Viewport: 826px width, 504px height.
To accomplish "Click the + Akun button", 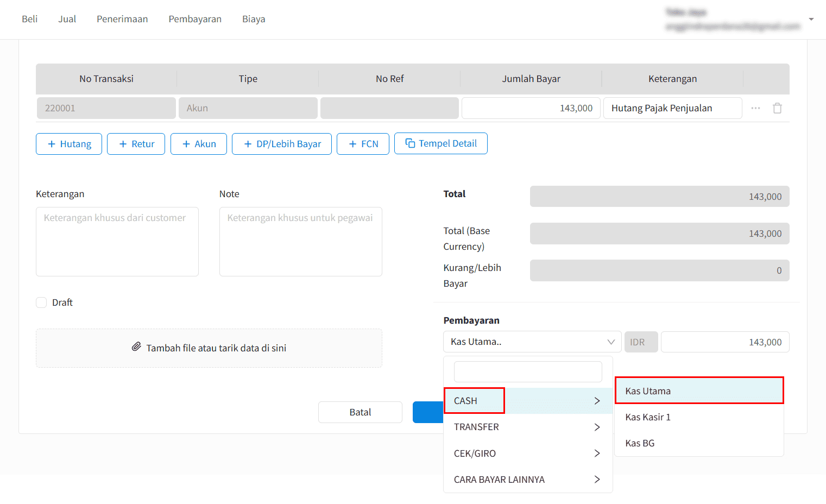I will (199, 144).
